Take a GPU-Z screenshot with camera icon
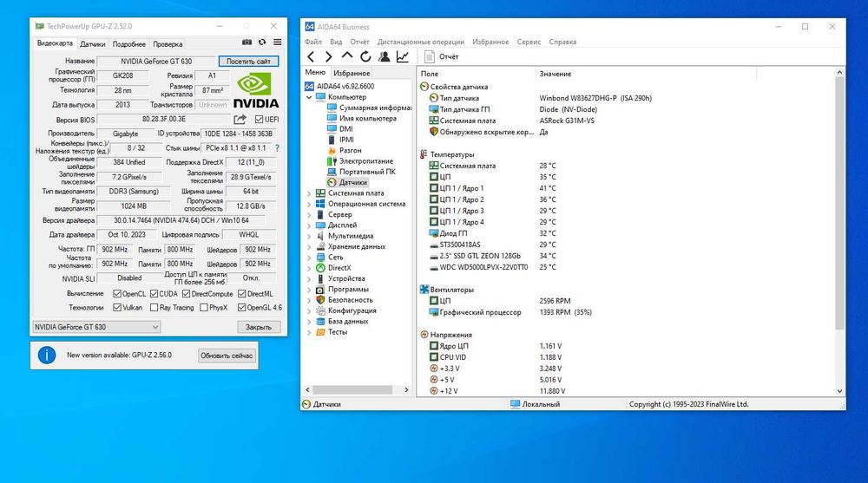The height and width of the screenshot is (483, 868). (247, 42)
